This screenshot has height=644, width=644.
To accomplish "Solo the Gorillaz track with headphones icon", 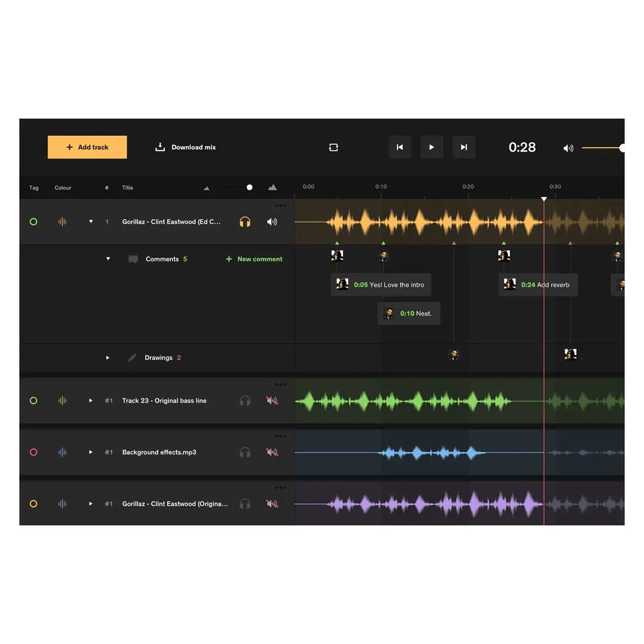I will pyautogui.click(x=245, y=222).
